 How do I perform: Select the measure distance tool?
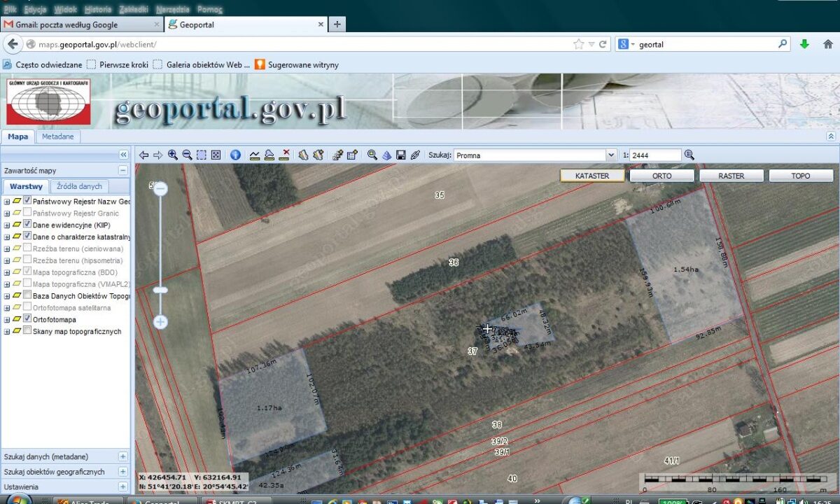tap(255, 155)
